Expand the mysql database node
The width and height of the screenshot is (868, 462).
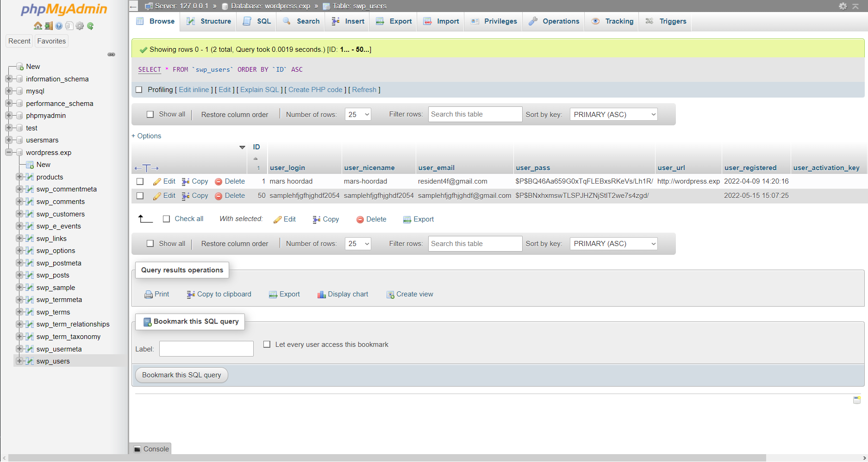coord(9,91)
